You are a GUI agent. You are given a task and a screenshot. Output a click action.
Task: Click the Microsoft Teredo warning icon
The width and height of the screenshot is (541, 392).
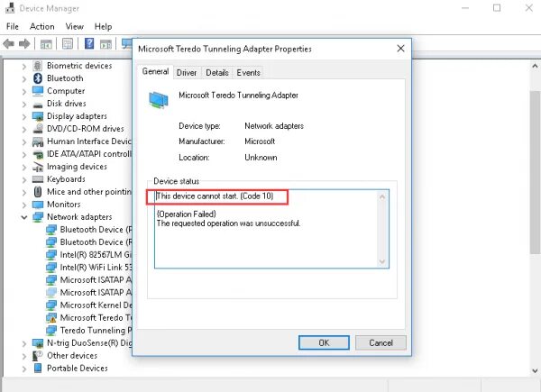click(x=51, y=318)
